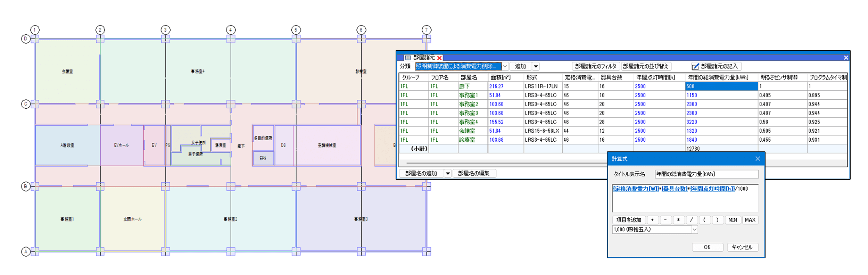The height and width of the screenshot is (275, 868).
Task: Open the 分類 category combo box
Action: click(505, 66)
